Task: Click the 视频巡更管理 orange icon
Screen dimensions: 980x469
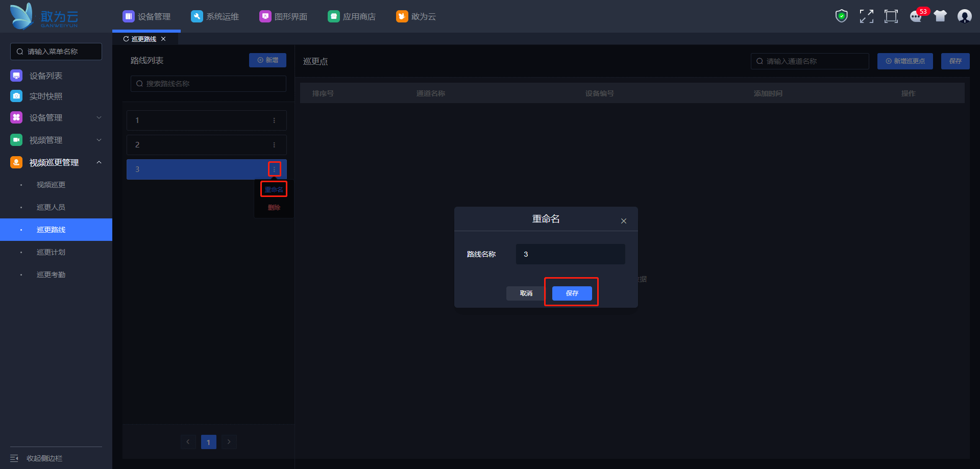Action: pos(16,162)
